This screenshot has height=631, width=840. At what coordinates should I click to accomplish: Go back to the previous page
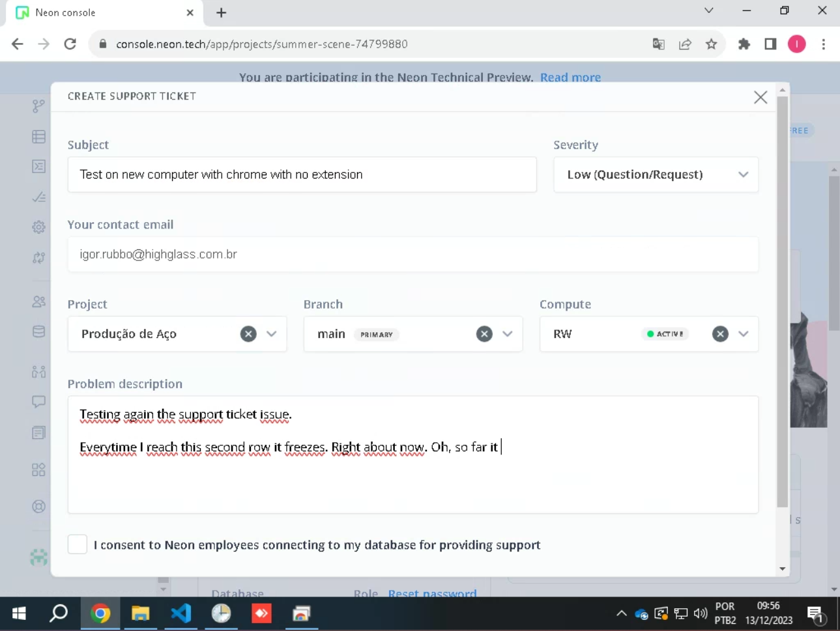(18, 44)
